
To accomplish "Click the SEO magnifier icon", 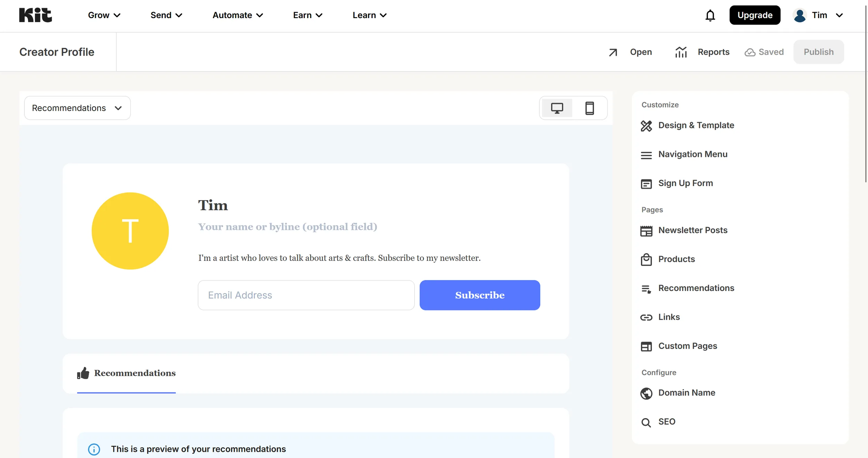I will (646, 422).
